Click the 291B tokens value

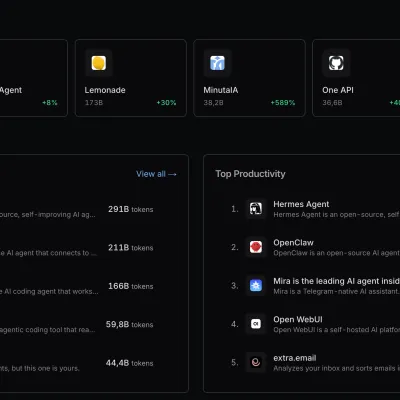click(x=131, y=209)
